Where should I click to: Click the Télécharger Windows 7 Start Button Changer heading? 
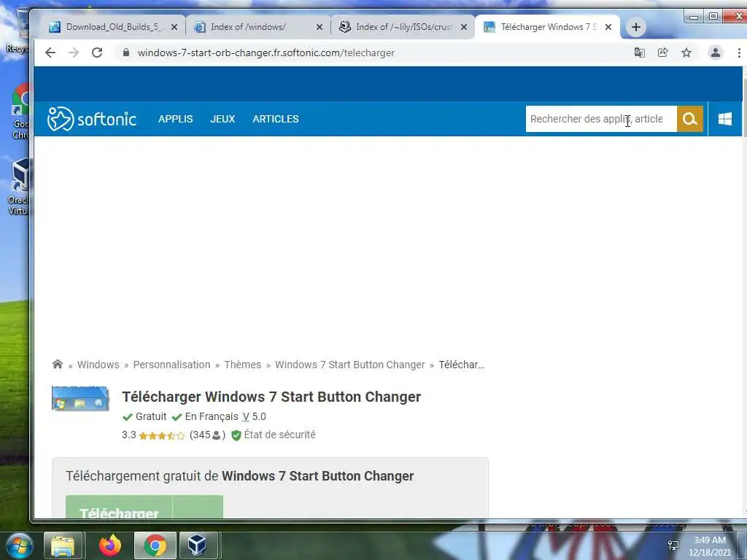[271, 397]
